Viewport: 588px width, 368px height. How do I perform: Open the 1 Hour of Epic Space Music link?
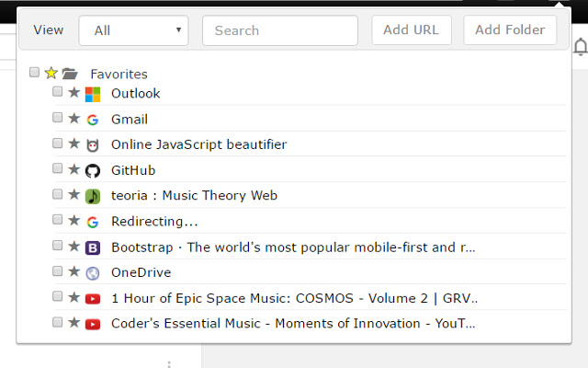[294, 299]
